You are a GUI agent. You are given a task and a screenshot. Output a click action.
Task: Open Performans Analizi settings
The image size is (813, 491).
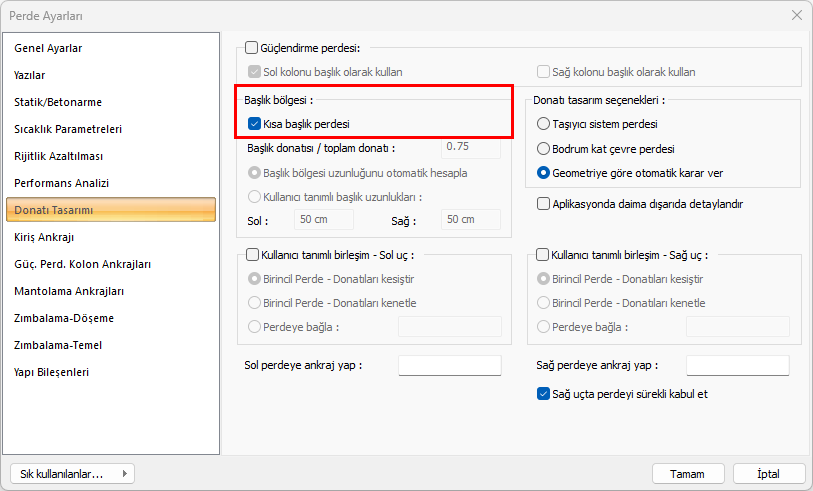[x=61, y=183]
